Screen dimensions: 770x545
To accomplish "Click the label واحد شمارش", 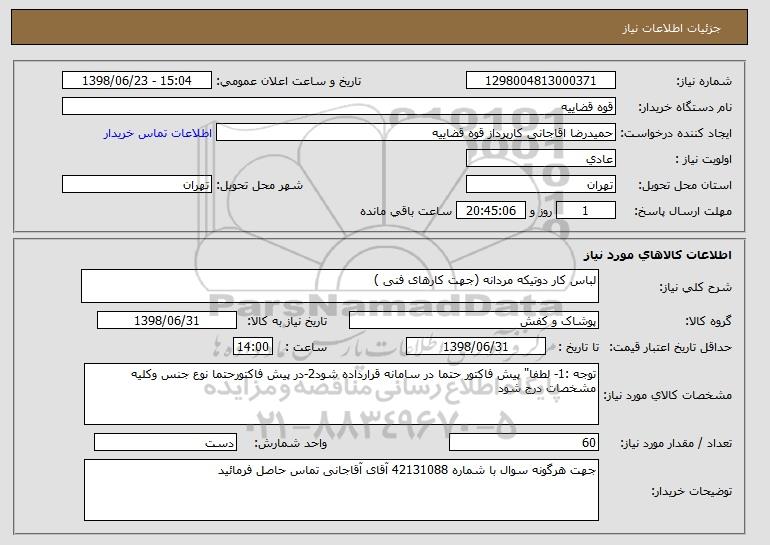I will [290, 443].
